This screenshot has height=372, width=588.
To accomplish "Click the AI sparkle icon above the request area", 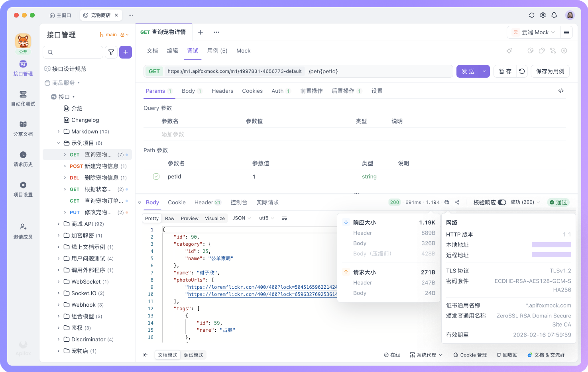I will (509, 51).
